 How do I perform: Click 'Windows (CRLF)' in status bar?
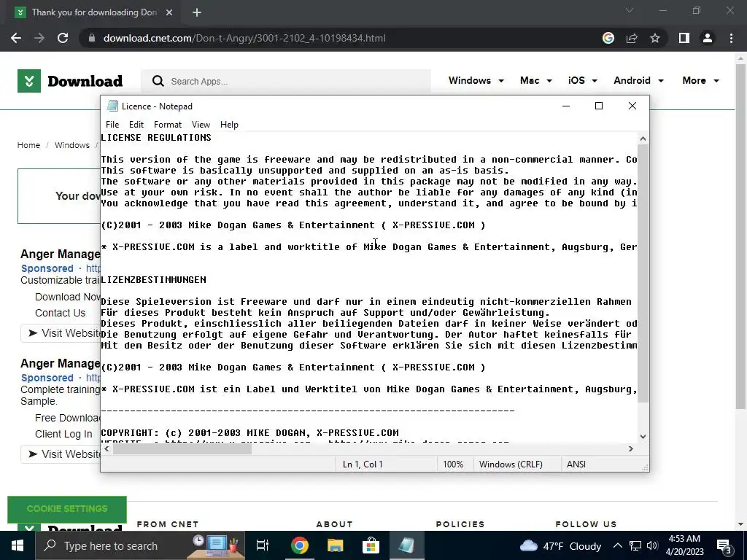[511, 464]
